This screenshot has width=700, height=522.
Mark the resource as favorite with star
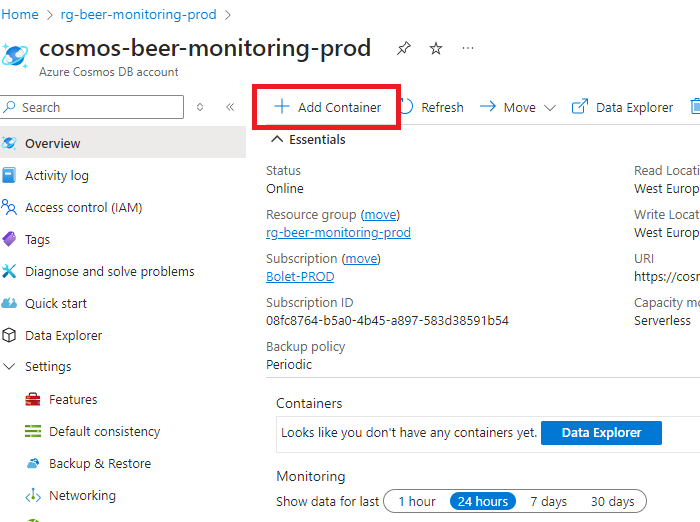point(436,48)
